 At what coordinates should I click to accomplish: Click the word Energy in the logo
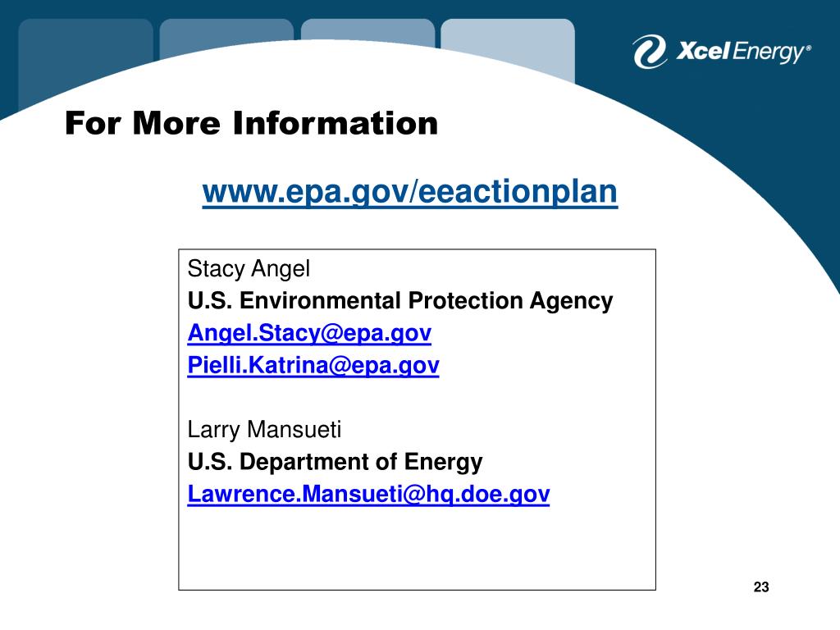(x=768, y=53)
